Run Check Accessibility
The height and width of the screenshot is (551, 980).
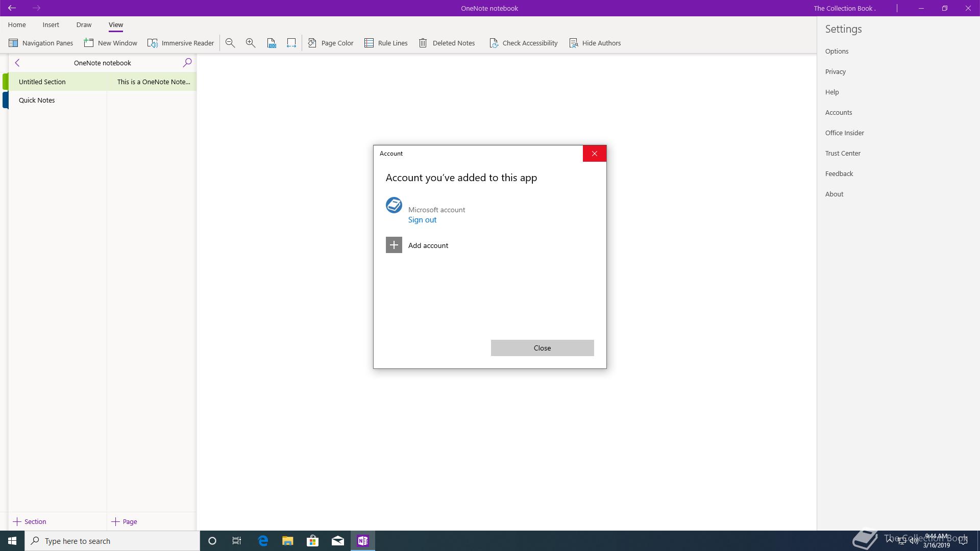click(523, 43)
